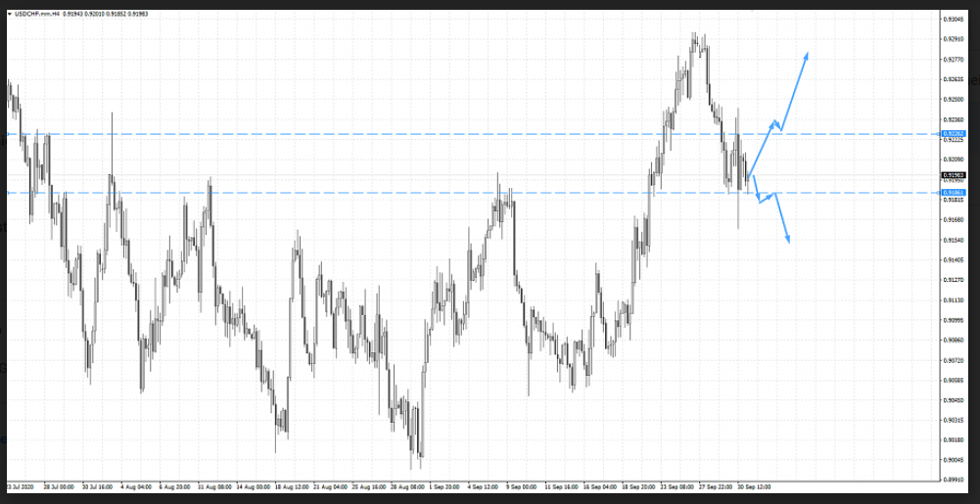Click the 30 Sep 12:00 time label
Viewport: 980px width, 504px height.
(x=752, y=485)
